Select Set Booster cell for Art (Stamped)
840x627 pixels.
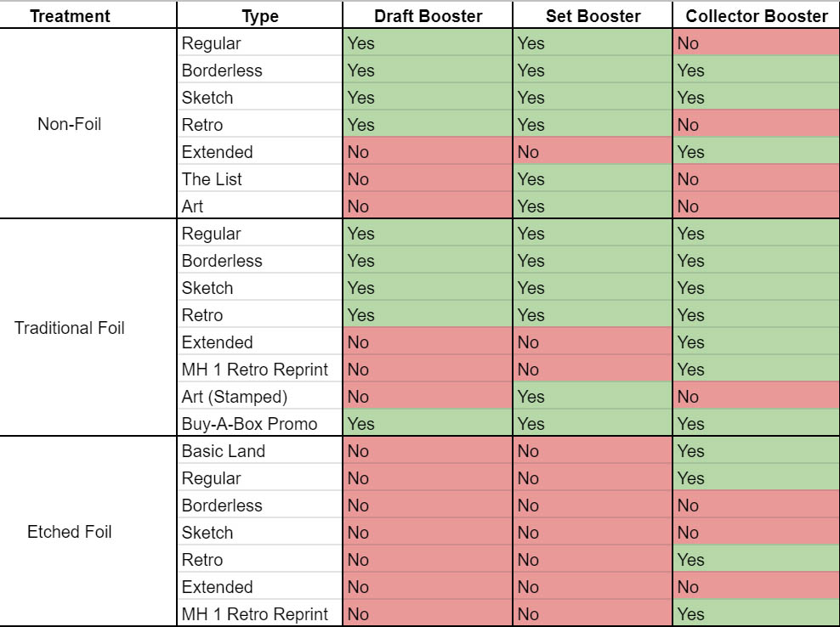point(593,396)
